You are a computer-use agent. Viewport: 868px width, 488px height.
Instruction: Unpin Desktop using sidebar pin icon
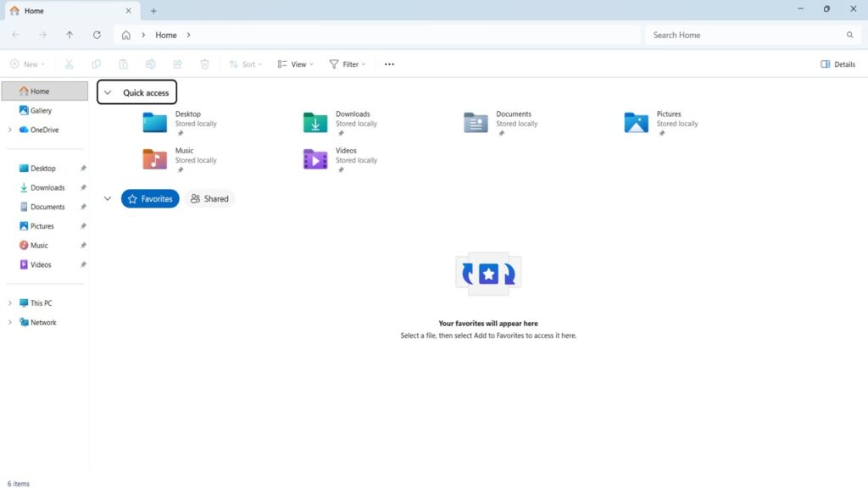point(83,169)
